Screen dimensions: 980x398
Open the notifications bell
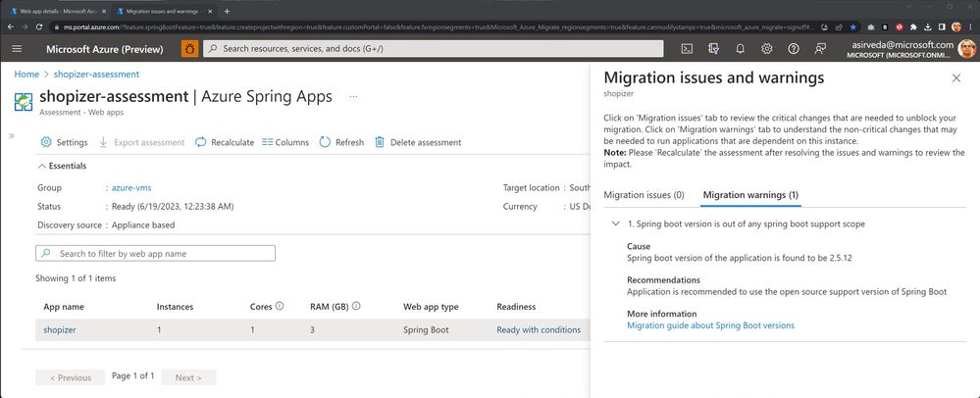(740, 49)
